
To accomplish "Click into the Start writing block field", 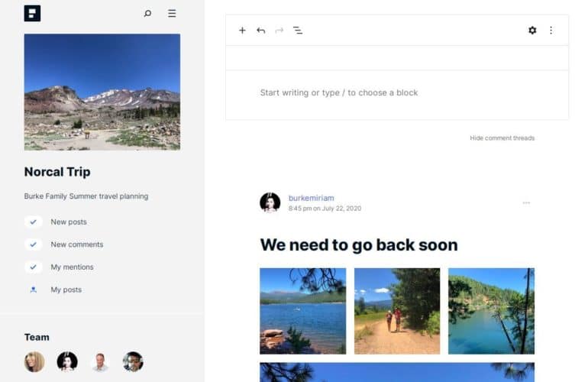I will [x=338, y=92].
